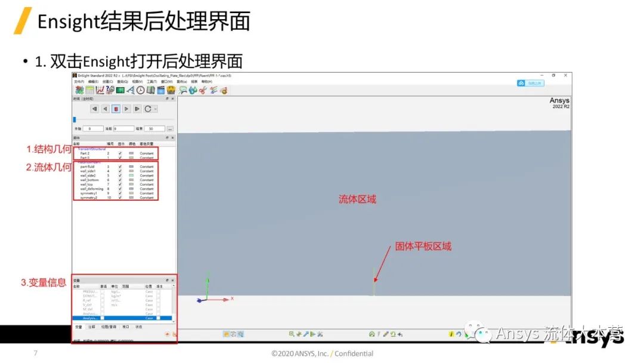Click the leftmost highlighted icon in bottom toolbar
This screenshot has width=644, height=363.
(227, 334)
